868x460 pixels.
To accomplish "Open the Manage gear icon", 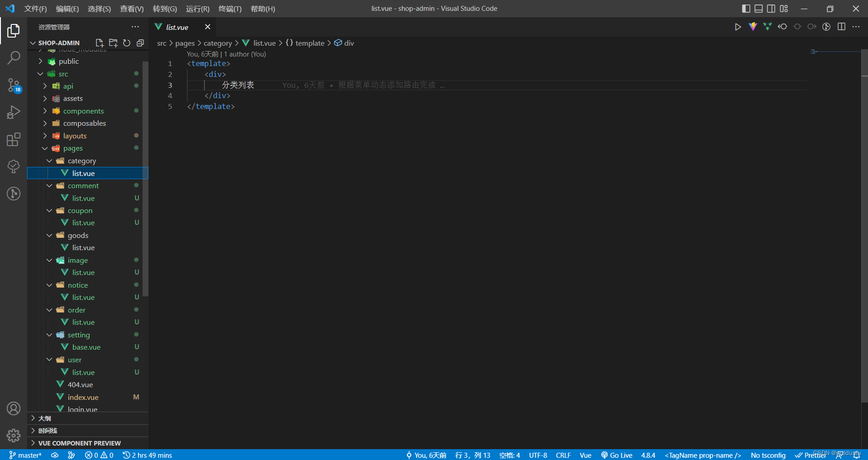I will click(14, 436).
